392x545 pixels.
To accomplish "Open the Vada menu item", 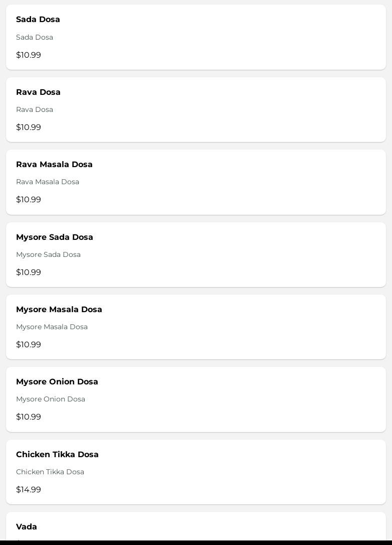I will [27, 527].
